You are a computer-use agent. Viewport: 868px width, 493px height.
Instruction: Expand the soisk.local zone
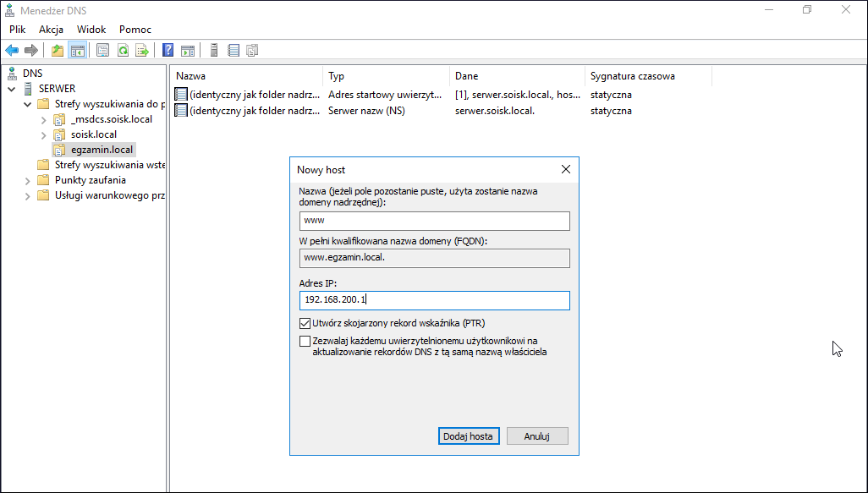tap(44, 134)
